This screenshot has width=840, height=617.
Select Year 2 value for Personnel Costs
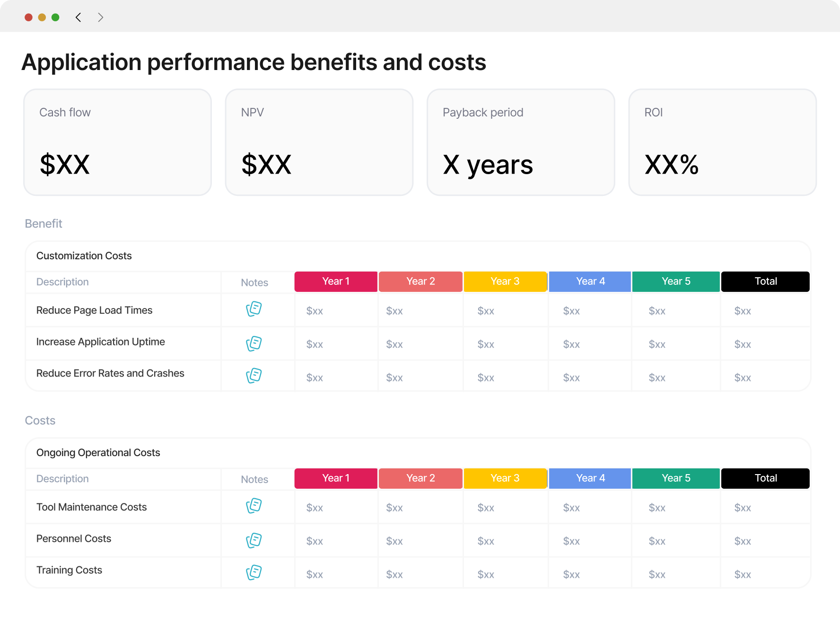click(394, 541)
